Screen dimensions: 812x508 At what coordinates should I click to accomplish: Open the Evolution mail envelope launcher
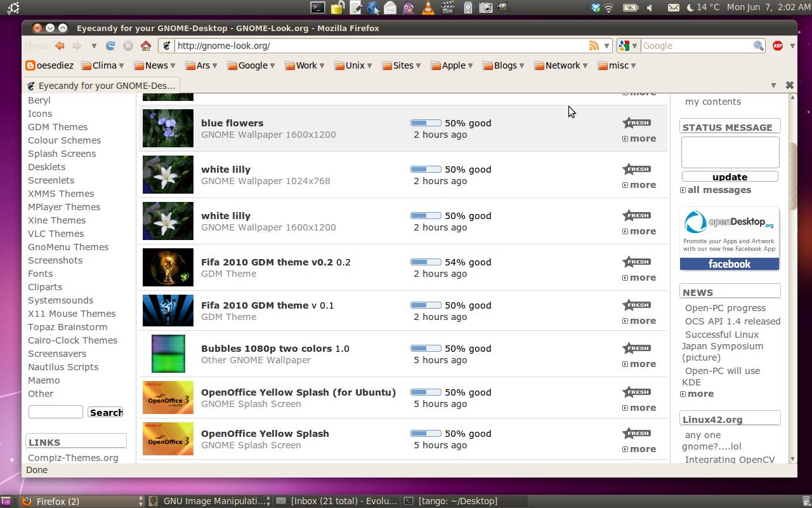[391, 8]
